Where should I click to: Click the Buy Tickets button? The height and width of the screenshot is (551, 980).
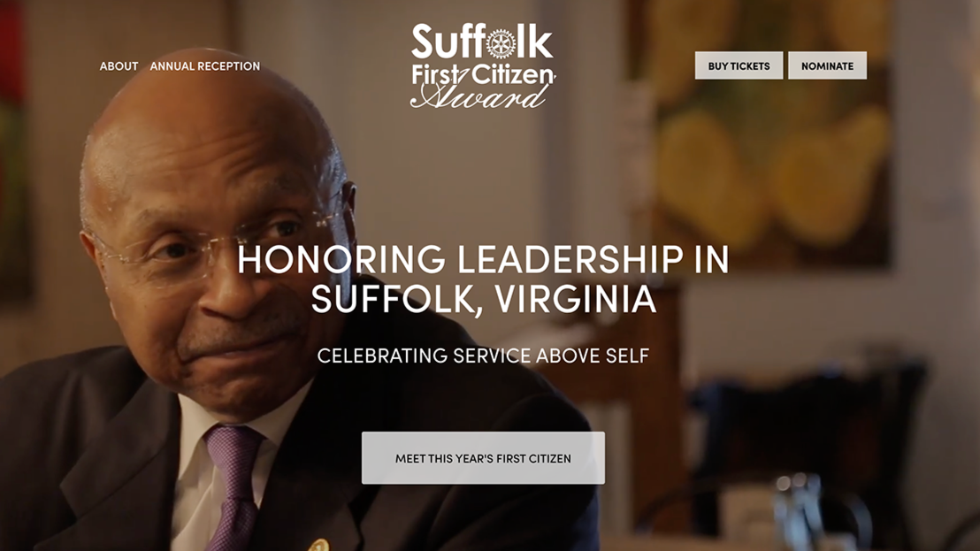(x=739, y=65)
